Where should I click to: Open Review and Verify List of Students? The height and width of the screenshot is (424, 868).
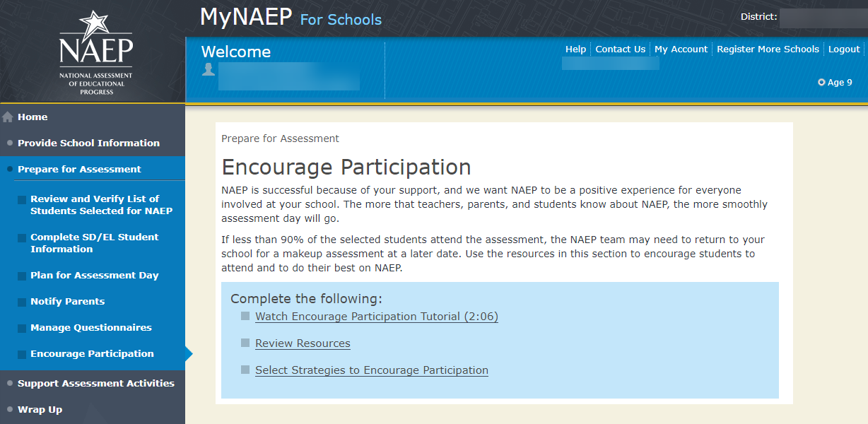click(x=101, y=205)
